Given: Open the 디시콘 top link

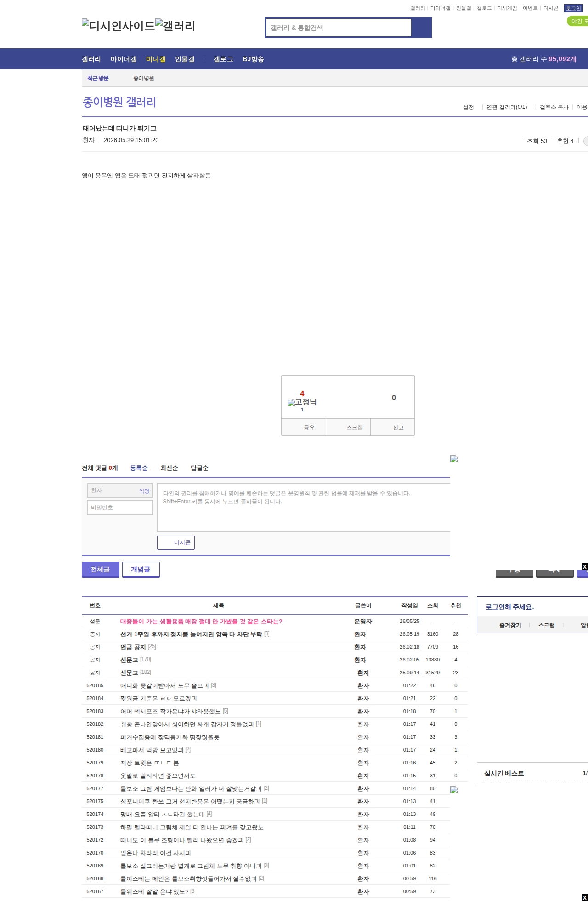Looking at the screenshot, I should [551, 8].
